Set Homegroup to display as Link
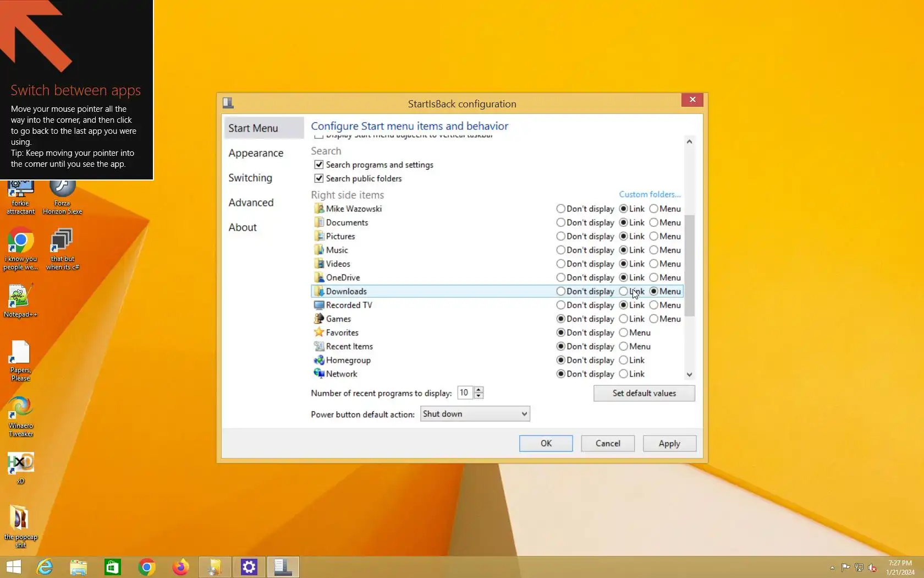This screenshot has width=924, height=578. point(623,360)
